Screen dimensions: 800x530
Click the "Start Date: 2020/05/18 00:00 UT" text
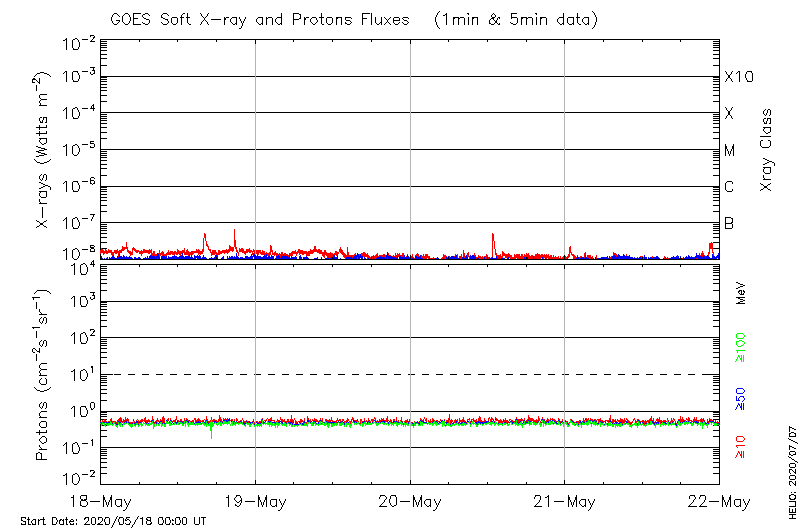click(113, 521)
